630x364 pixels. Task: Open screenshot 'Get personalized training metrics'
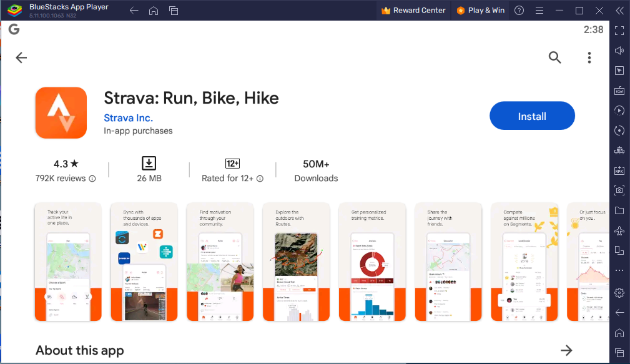372,262
